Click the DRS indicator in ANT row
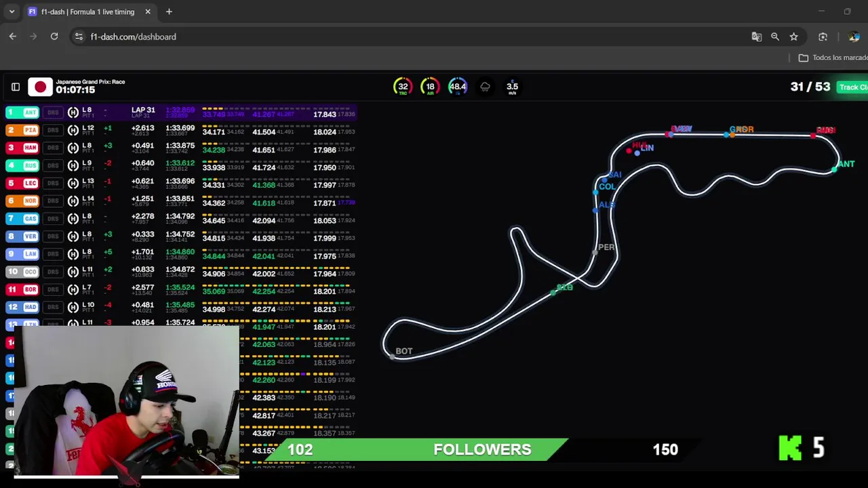 tap(53, 113)
